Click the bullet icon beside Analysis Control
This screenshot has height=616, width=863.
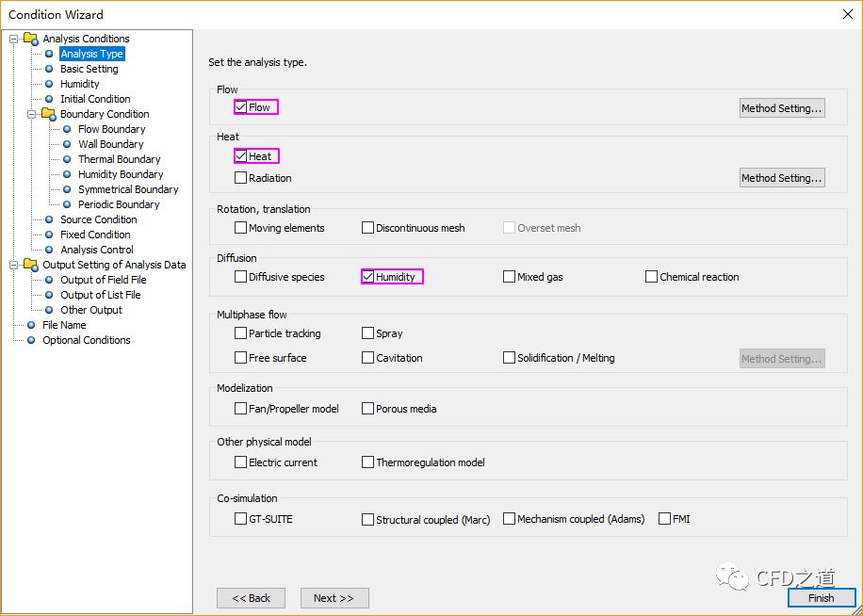point(50,250)
